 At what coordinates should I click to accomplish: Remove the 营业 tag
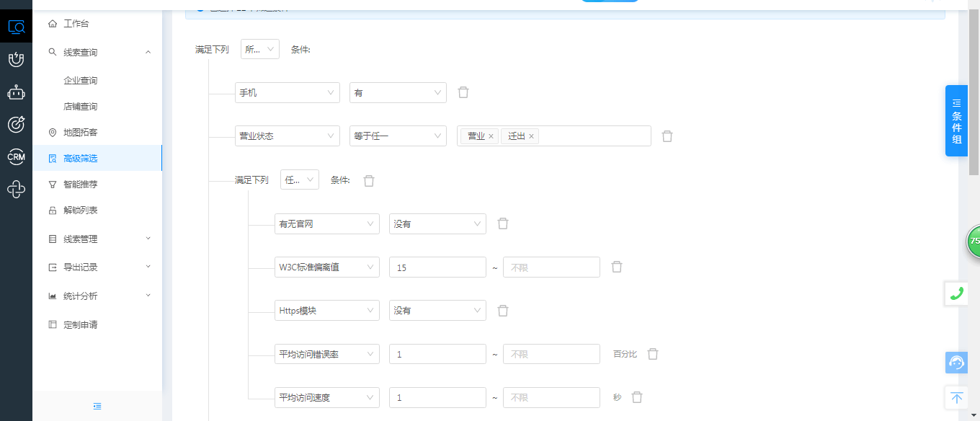click(491, 136)
